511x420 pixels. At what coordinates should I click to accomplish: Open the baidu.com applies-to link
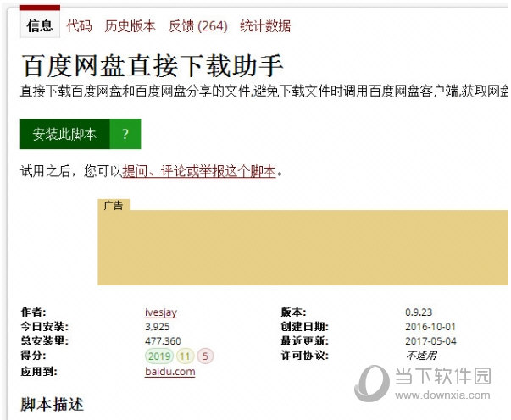click(170, 371)
